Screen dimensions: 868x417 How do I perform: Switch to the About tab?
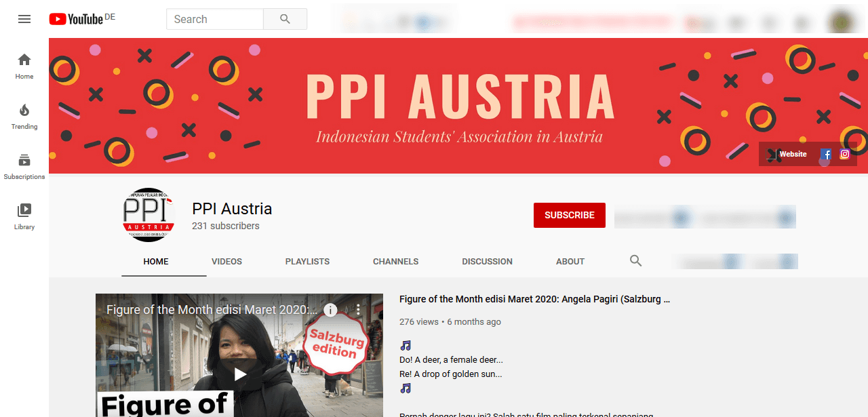[570, 262]
